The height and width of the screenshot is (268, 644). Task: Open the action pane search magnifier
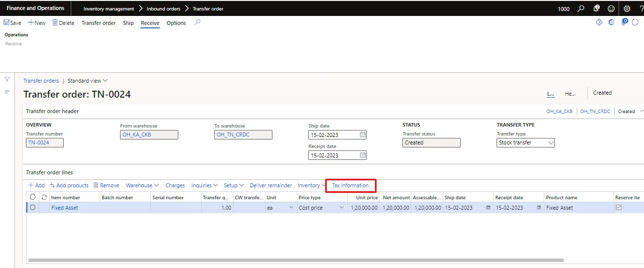click(x=198, y=22)
